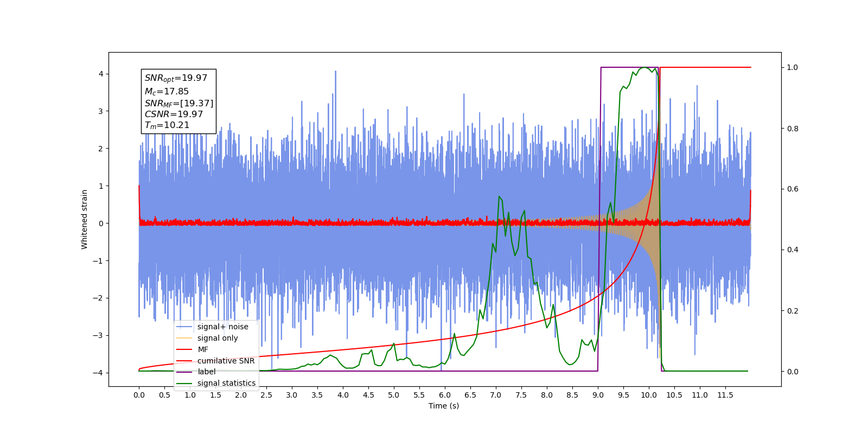Click left y-axis tick label 3
The width and height of the screenshot is (868, 434).
100,111
